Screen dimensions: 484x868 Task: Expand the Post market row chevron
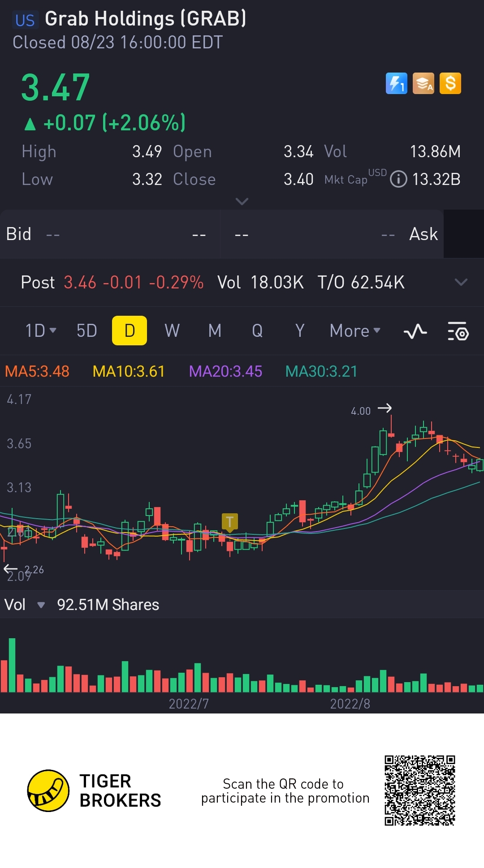tap(461, 282)
